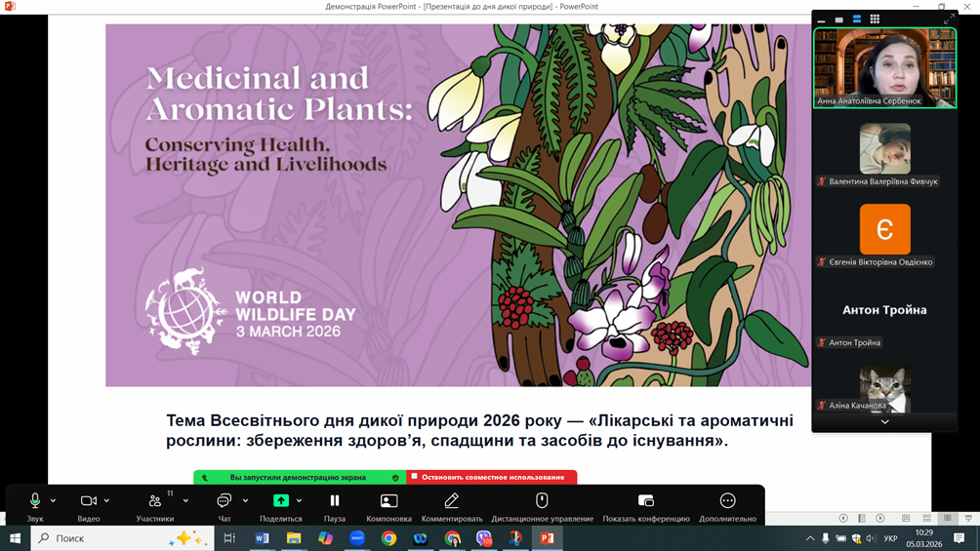Click Остановить совместное использование button
This screenshot has height=551, width=980.
[x=492, y=478]
